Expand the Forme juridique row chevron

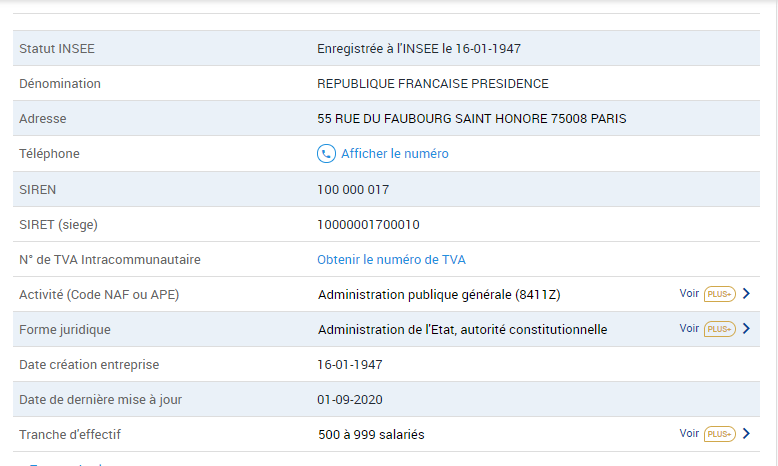(x=746, y=329)
